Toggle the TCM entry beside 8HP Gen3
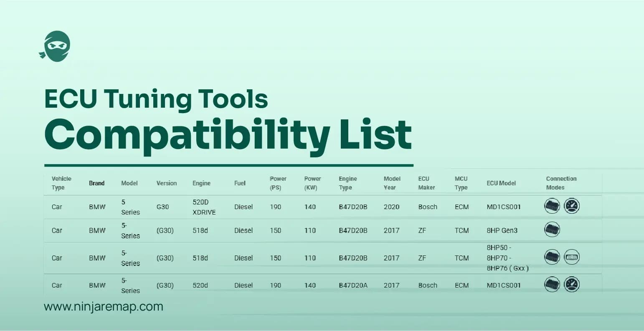 (461, 230)
